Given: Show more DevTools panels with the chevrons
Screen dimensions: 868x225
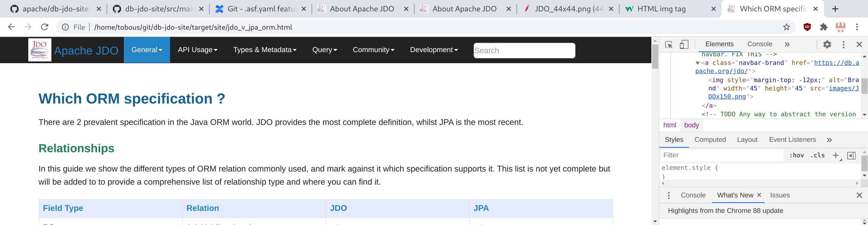Looking at the screenshot, I should point(787,45).
